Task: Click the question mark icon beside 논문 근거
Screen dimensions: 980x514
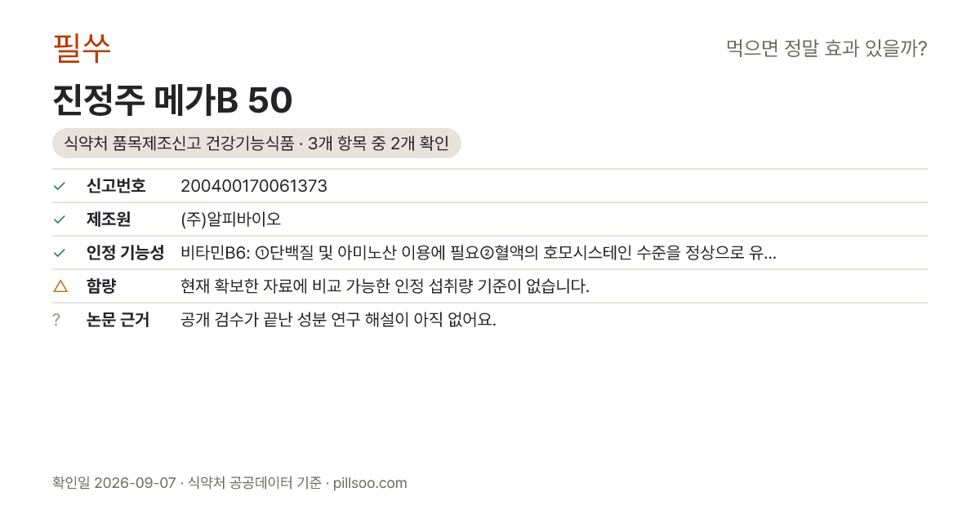Action: [x=56, y=320]
